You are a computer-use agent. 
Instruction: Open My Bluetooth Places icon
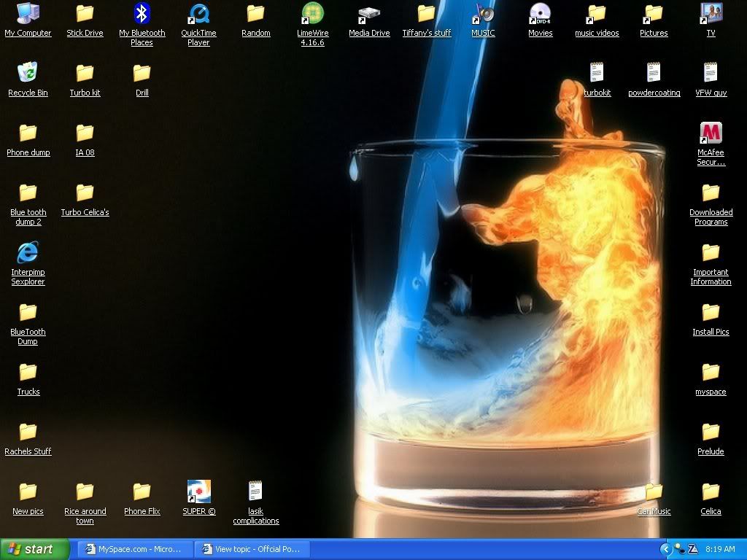(x=142, y=14)
